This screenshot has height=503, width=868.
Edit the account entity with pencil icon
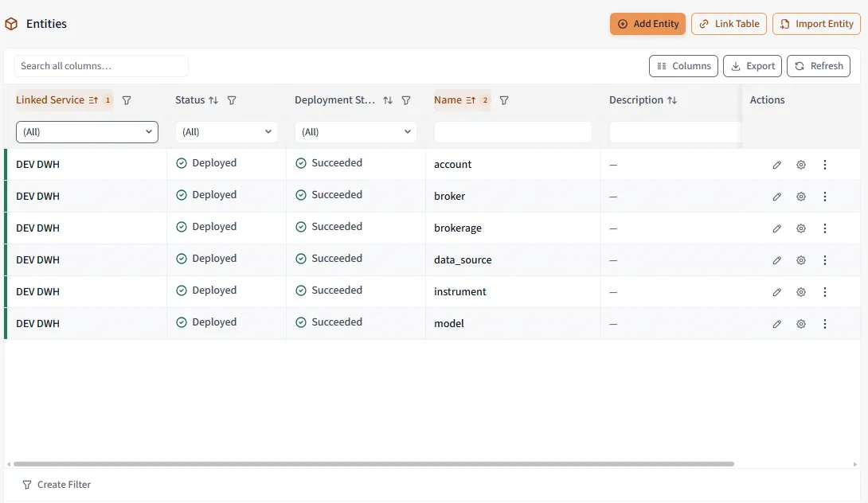tap(776, 165)
